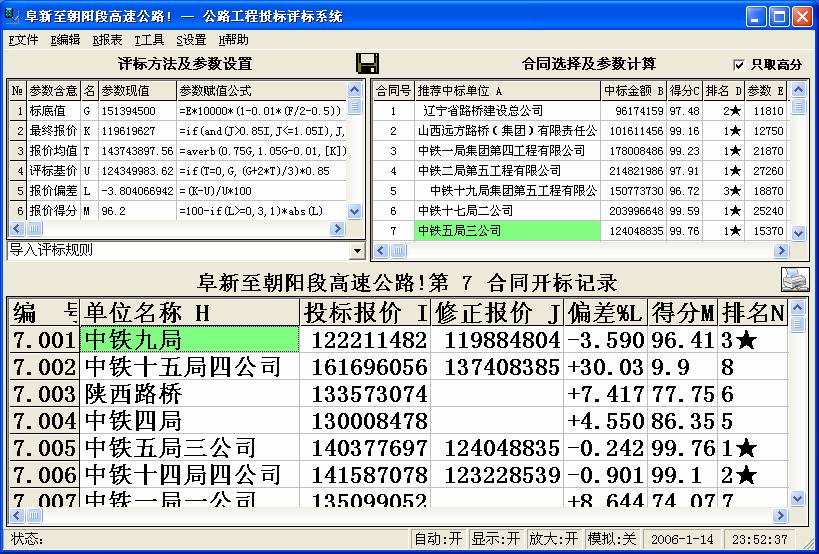Select bidder 中铁十五局四公司
This screenshot has height=554, width=819.
[x=190, y=367]
